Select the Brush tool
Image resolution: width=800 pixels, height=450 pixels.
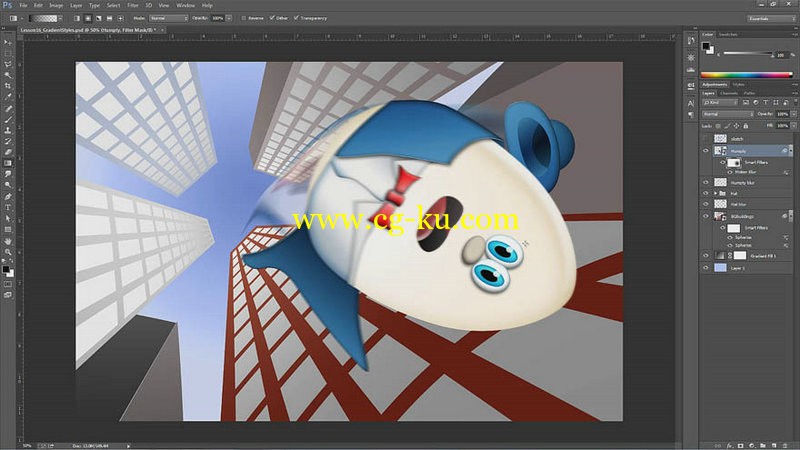8,119
